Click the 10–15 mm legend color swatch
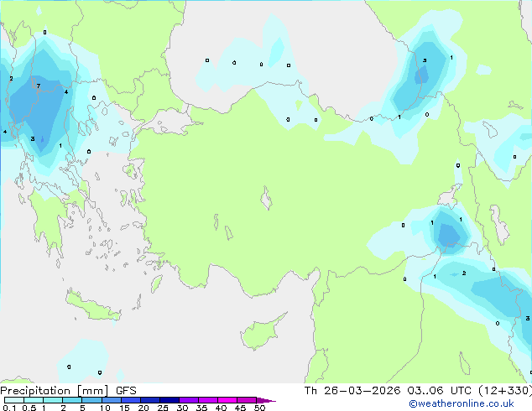This screenshot has height=411, width=532. 112,400
